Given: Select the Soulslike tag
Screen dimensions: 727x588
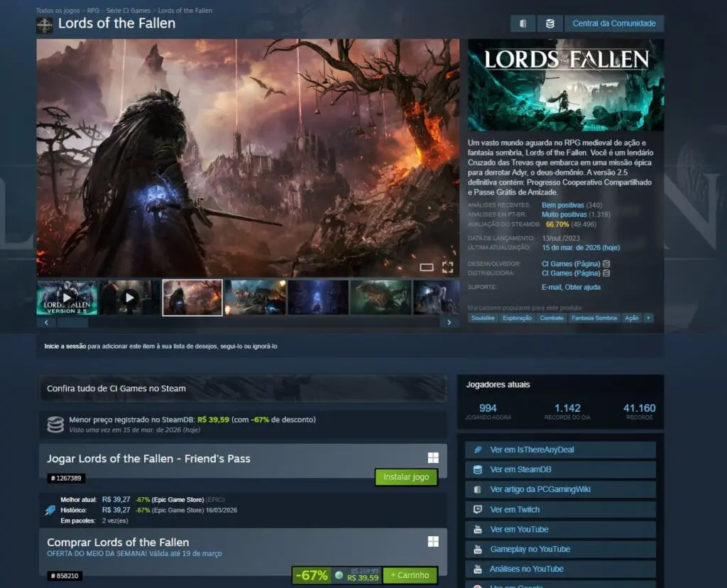Looking at the screenshot, I should 483,318.
